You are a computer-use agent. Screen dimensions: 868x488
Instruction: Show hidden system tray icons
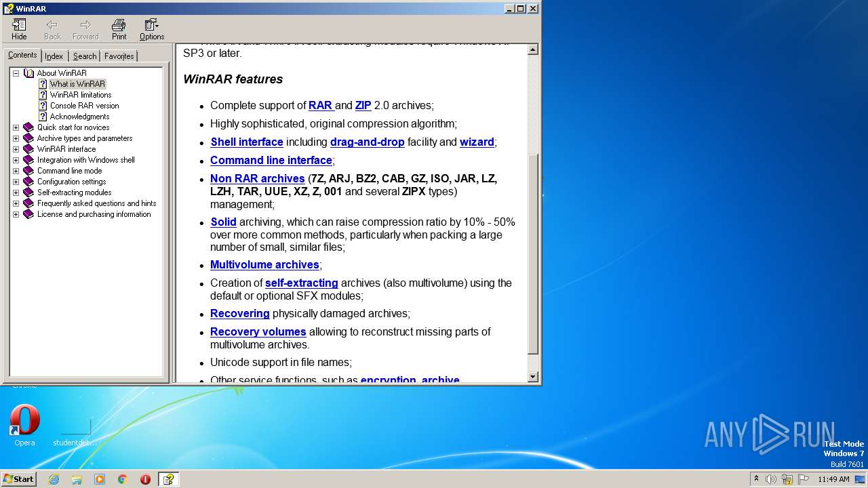756,479
